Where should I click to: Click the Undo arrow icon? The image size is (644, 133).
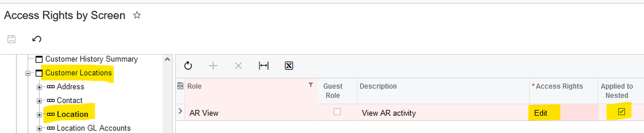click(x=37, y=39)
